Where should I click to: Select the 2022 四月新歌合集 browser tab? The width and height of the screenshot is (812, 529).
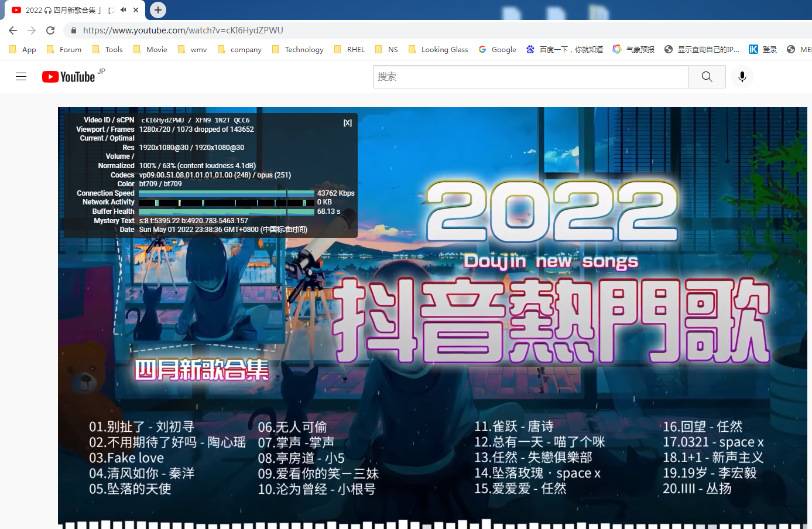(75, 10)
